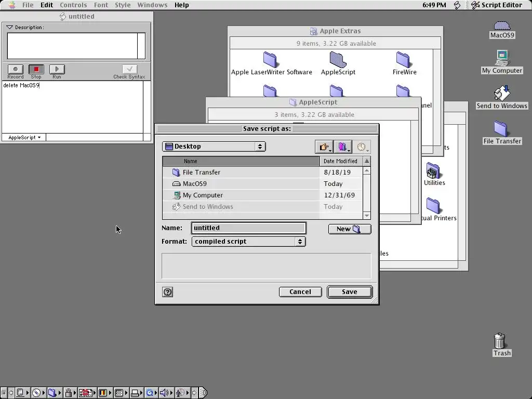This screenshot has height=399, width=532.
Task: Sort file list by Name column header
Action: [241, 161]
